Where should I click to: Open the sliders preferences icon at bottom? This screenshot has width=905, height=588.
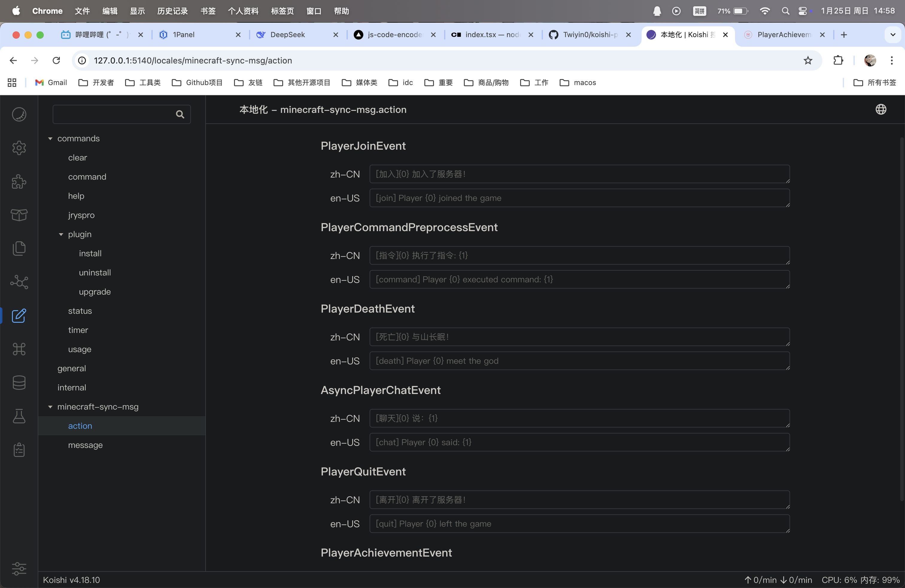pyautogui.click(x=19, y=569)
